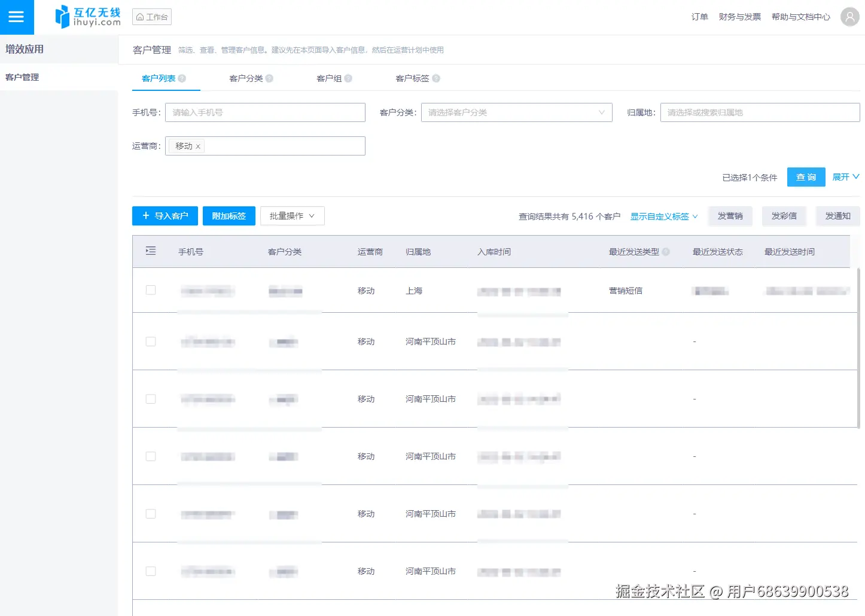Open 客户管理 in sidebar
Viewport: 865px width, 616px height.
[59, 77]
